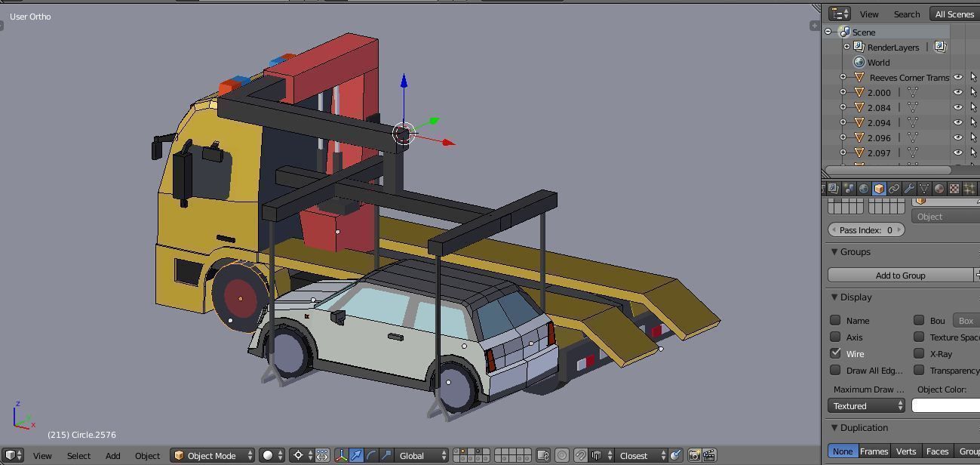Open the Material properties tab icon

click(x=939, y=189)
